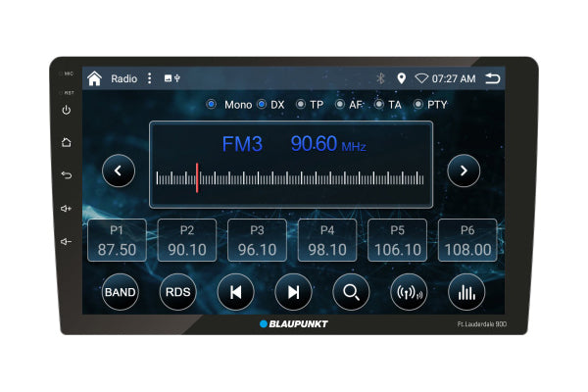Skip to the next station
Image resolution: width=588 pixels, height=392 pixels.
pyautogui.click(x=293, y=292)
